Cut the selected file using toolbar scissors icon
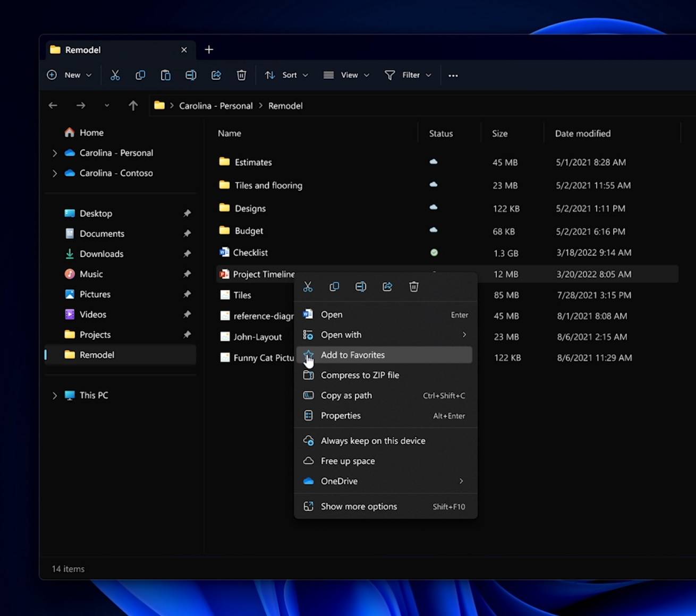Screen dimensions: 696x616 coord(115,75)
